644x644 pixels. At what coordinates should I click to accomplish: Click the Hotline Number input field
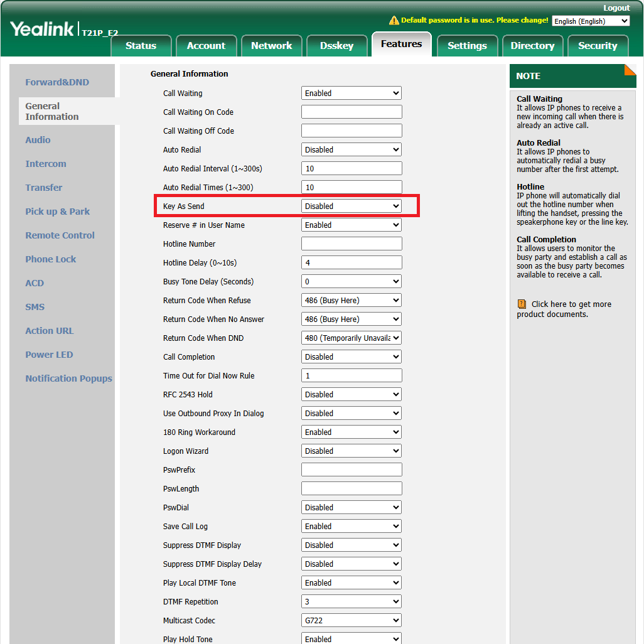[351, 244]
